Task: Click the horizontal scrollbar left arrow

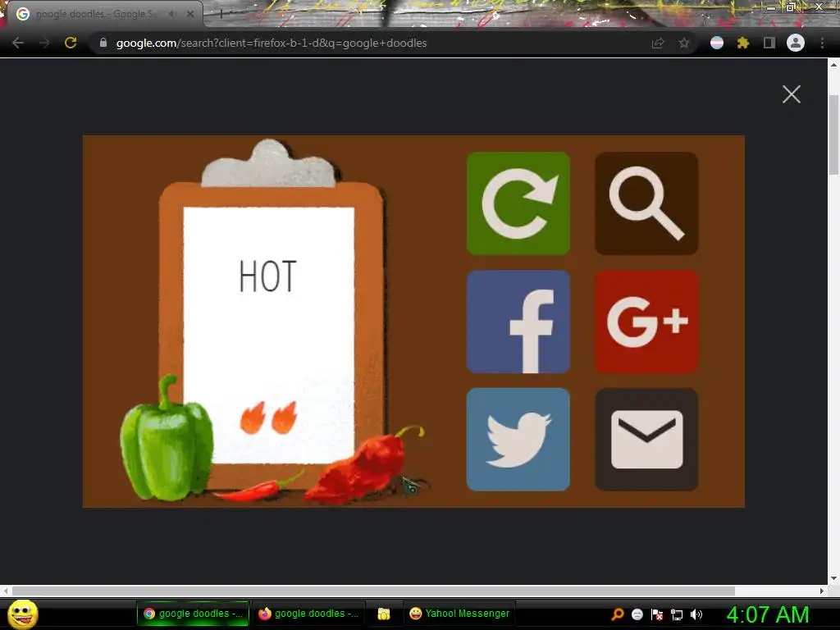Action: (x=6, y=591)
